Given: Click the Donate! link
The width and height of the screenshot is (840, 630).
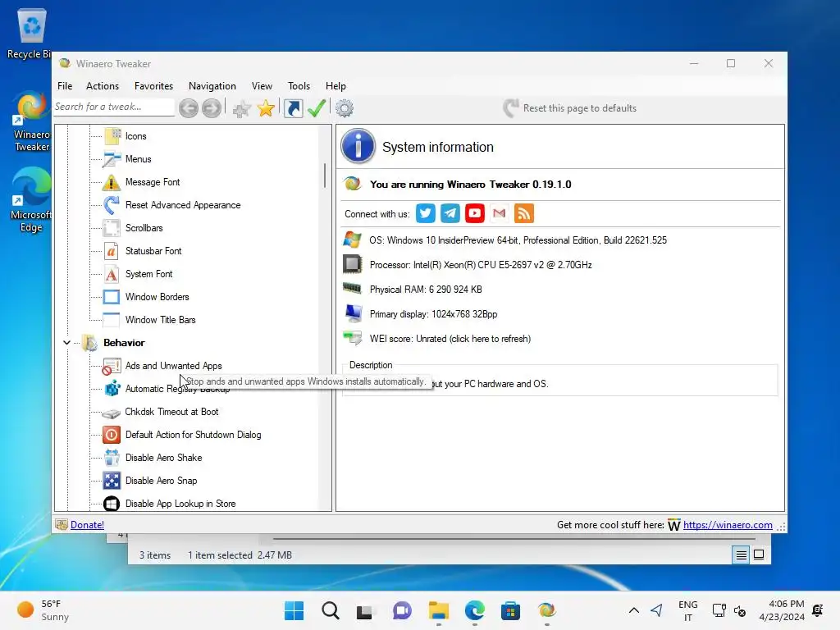Looking at the screenshot, I should pos(87,525).
